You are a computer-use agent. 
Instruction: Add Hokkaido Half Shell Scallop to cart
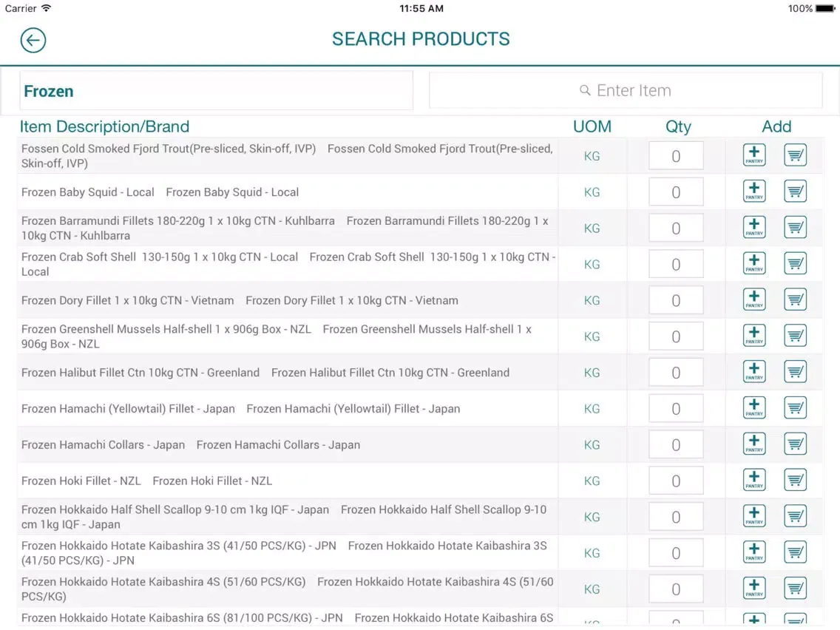[795, 516]
